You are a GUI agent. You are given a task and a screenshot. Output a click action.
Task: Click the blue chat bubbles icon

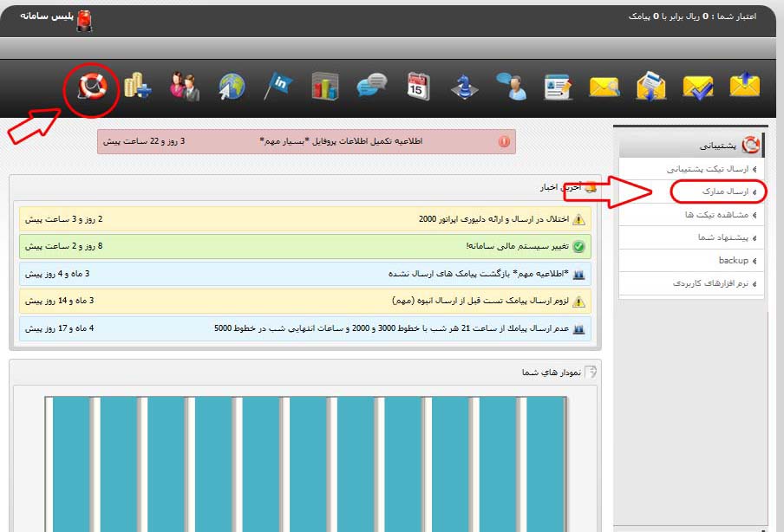point(372,86)
